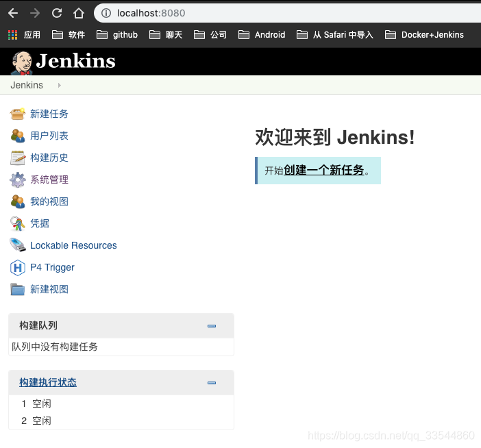Viewport: 481px width, 448px height.
Task: Click the 欢迎来到 Jenkins! heading
Action: 335,137
